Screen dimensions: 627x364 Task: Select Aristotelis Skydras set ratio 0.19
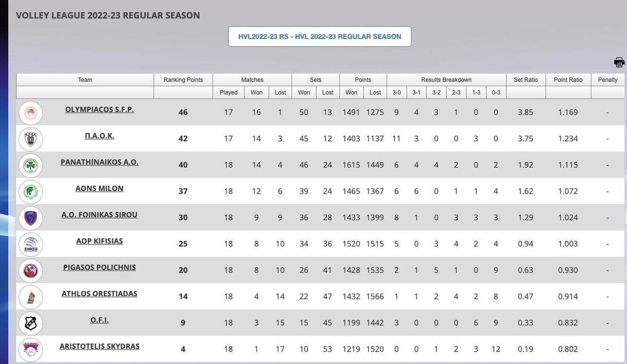(x=525, y=349)
